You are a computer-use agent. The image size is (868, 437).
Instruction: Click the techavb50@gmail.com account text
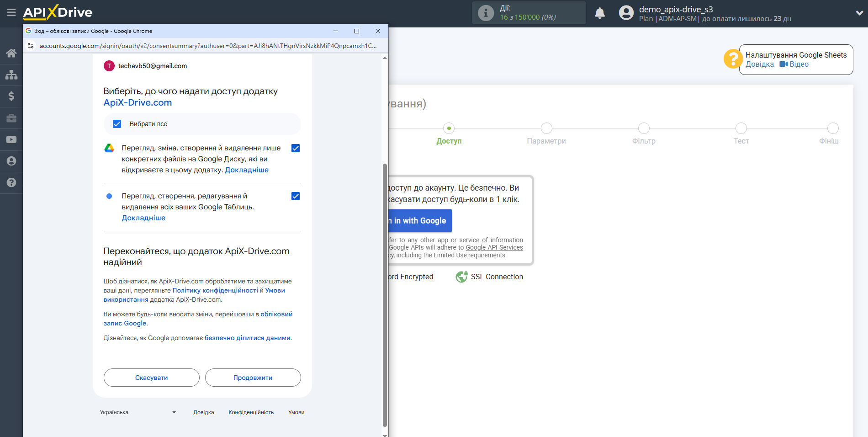(x=153, y=66)
